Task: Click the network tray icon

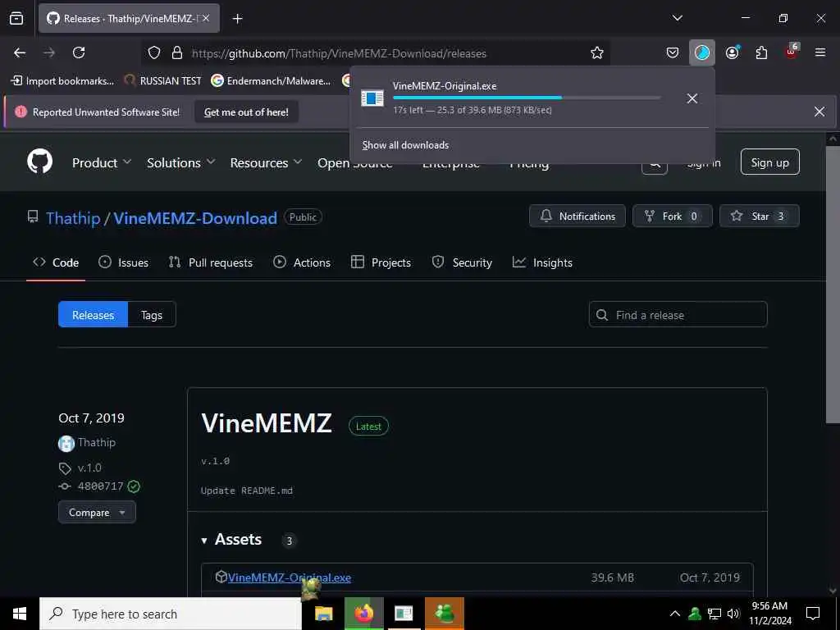Action: click(x=714, y=614)
